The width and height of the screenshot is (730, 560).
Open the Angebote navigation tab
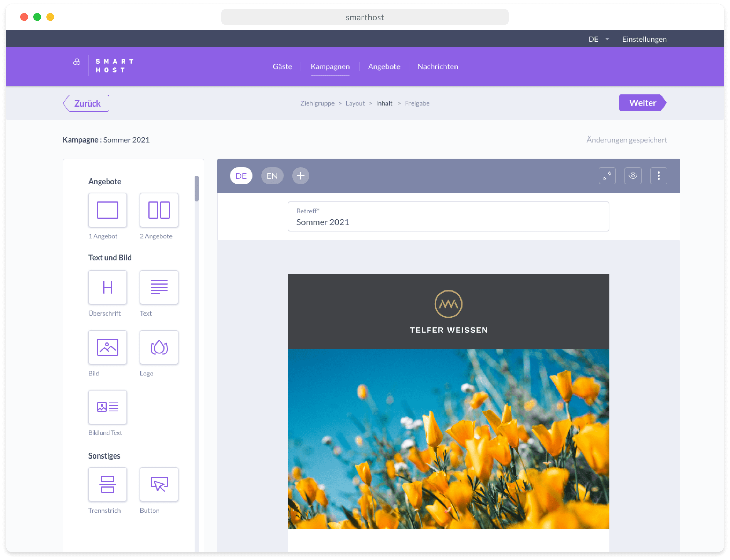coord(384,66)
